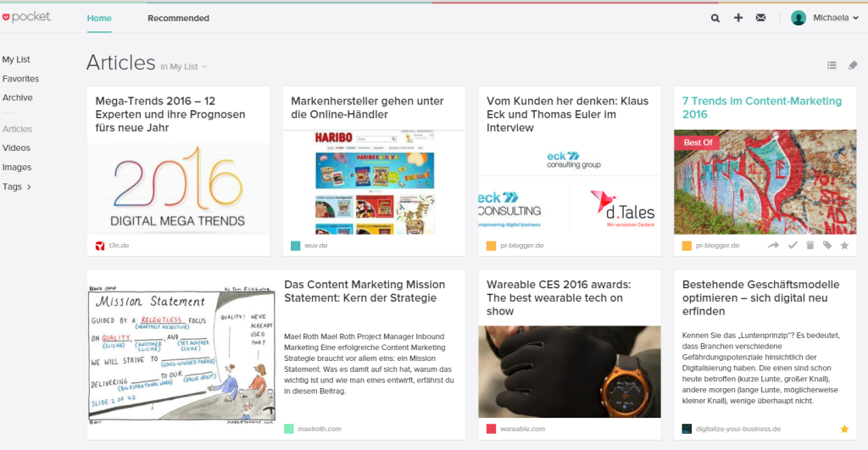The image size is (868, 450).
Task: Open Michaela account dropdown
Action: coord(835,18)
